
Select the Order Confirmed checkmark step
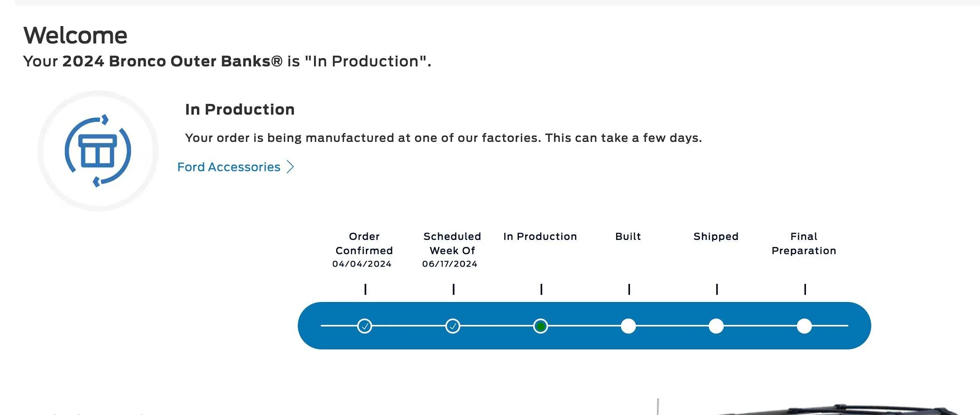(364, 326)
